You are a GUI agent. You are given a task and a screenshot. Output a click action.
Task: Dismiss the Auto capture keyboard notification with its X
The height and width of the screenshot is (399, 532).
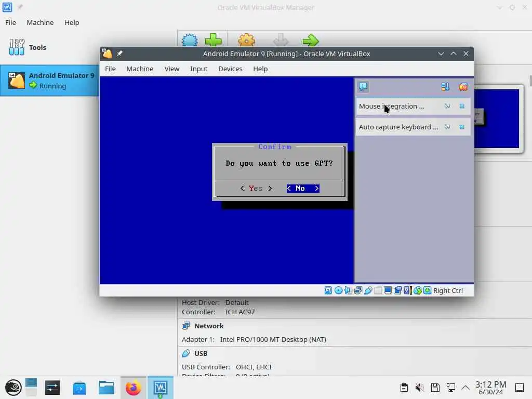tap(462, 127)
